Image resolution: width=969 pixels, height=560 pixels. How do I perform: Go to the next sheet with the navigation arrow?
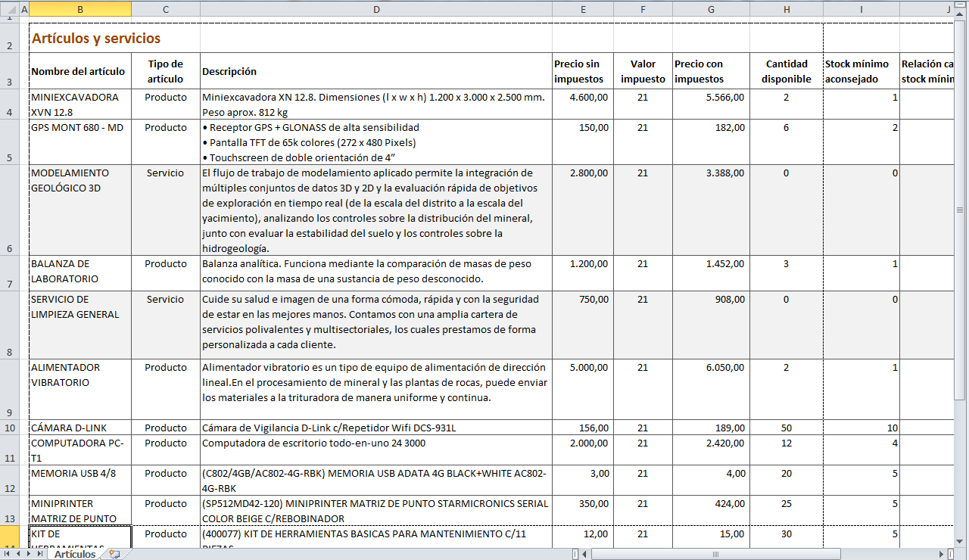tap(30, 554)
